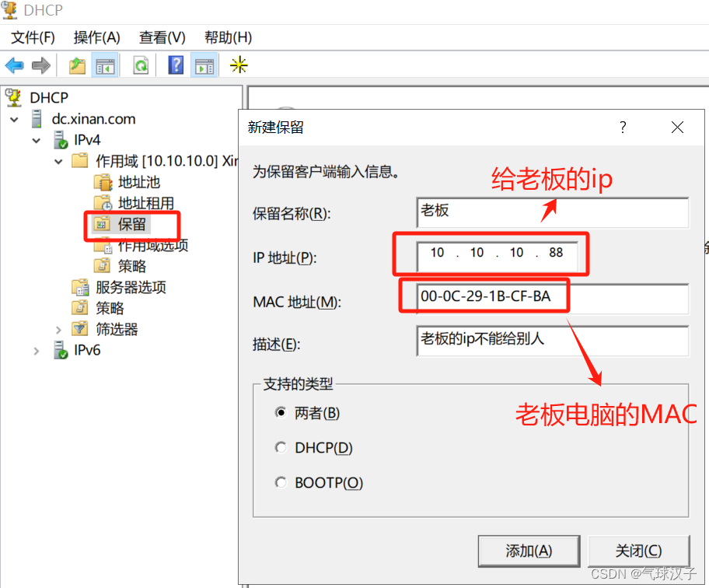Open the 查看(V) menu
The width and height of the screenshot is (709, 588).
(162, 37)
